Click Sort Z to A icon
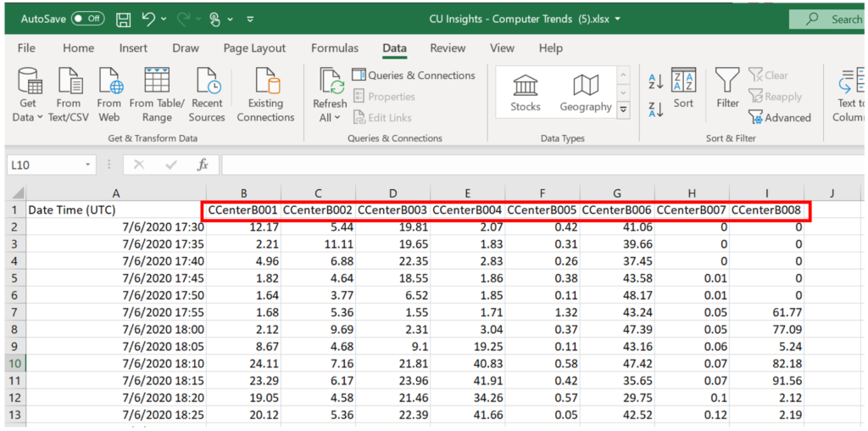Viewport: 868px width, 431px height. [x=655, y=109]
